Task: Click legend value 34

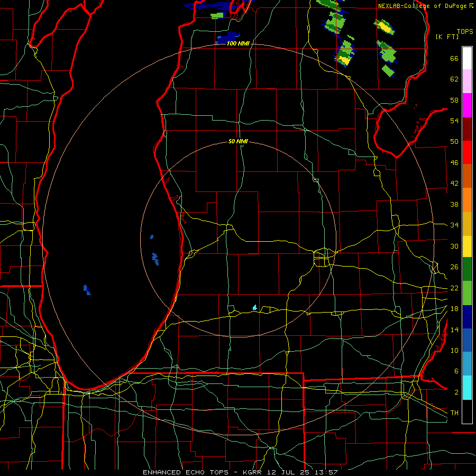Action: click(x=454, y=225)
